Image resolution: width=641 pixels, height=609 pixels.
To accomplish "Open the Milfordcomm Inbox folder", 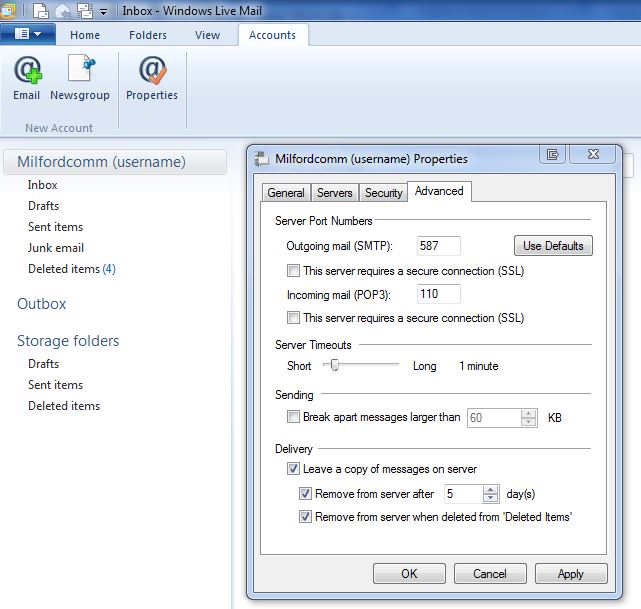I will click(43, 185).
